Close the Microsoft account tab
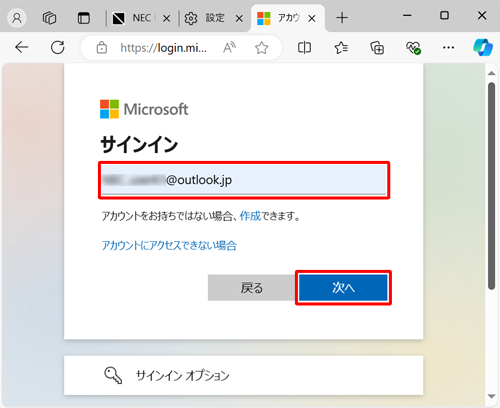 coord(312,19)
